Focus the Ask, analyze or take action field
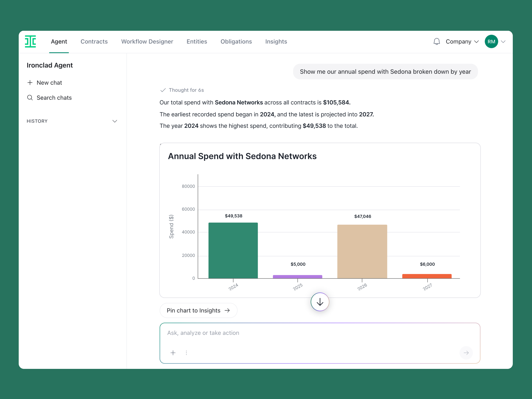Image resolution: width=532 pixels, height=399 pixels. [x=320, y=343]
